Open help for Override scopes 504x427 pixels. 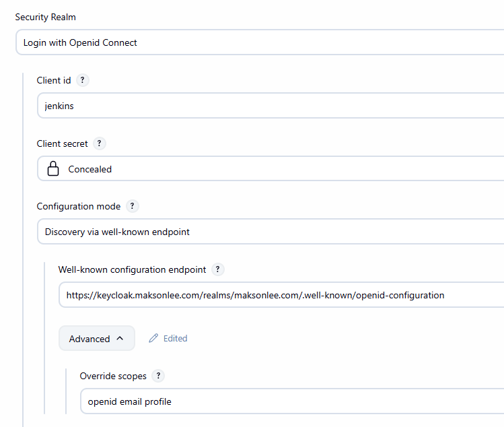coord(158,376)
